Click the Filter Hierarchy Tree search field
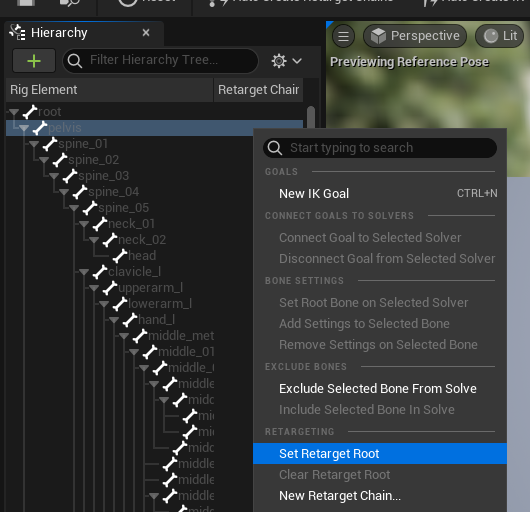The height and width of the screenshot is (512, 530). [161, 61]
